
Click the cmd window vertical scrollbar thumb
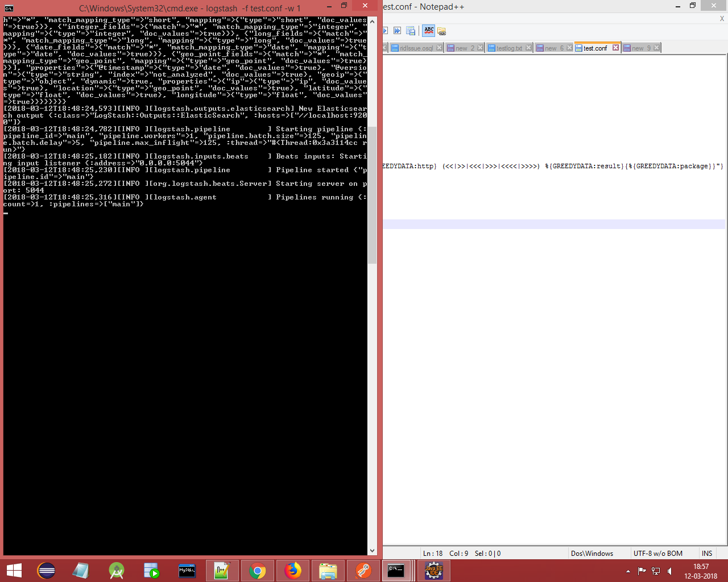tap(373, 195)
